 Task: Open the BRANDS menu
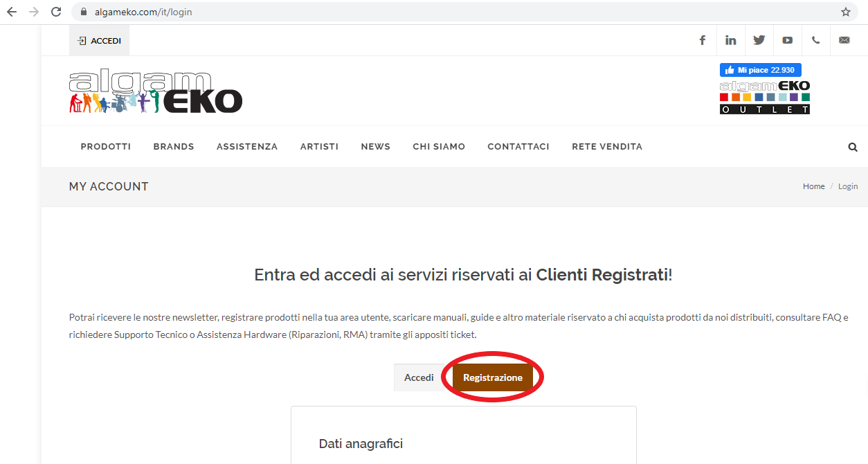click(174, 147)
